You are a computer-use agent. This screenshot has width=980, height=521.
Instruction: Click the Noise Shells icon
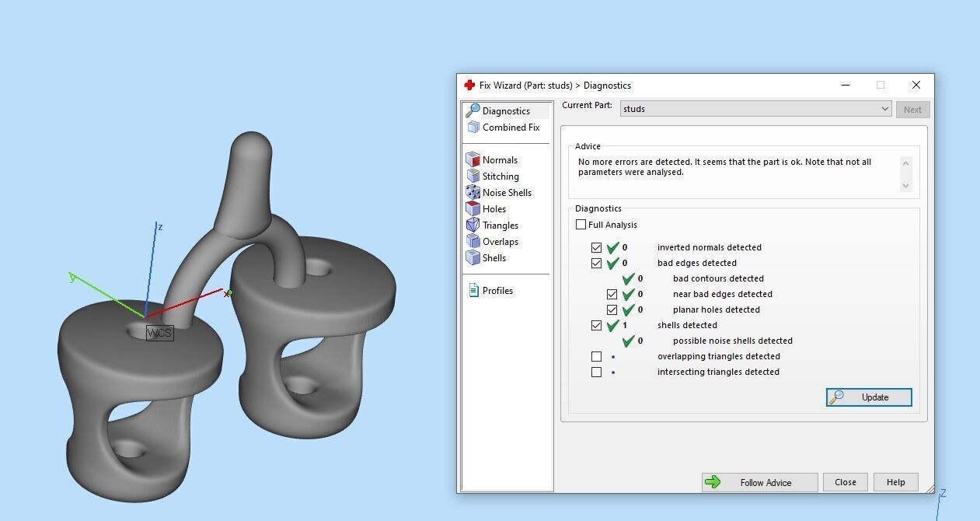473,192
